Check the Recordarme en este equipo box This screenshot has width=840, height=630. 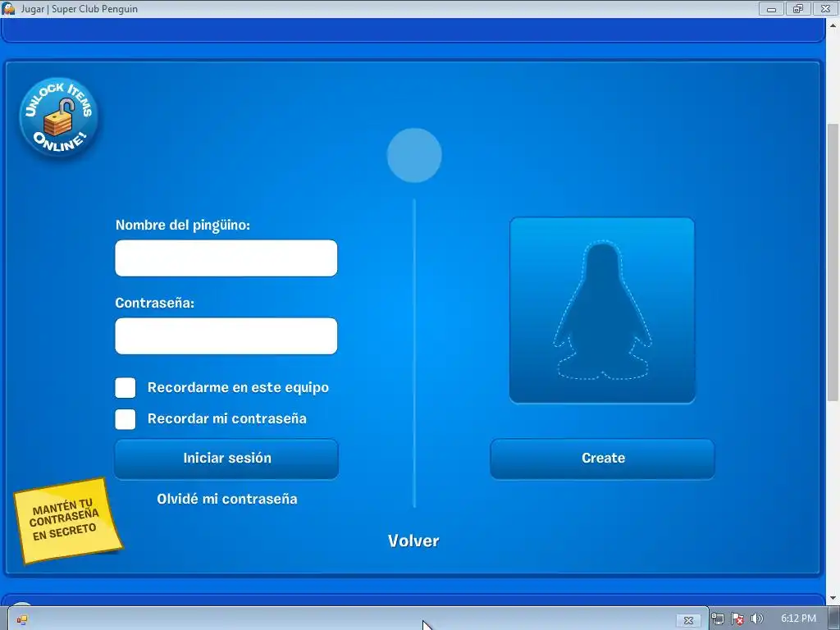pos(126,388)
